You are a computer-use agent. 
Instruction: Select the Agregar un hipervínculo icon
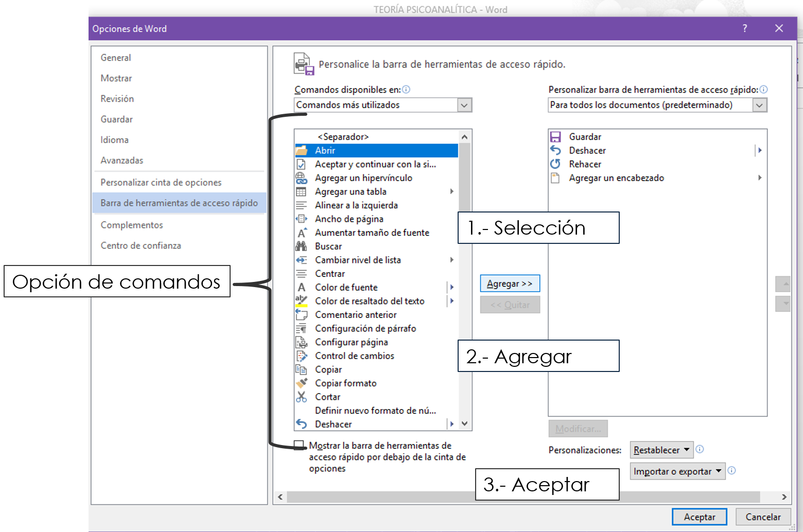point(301,178)
